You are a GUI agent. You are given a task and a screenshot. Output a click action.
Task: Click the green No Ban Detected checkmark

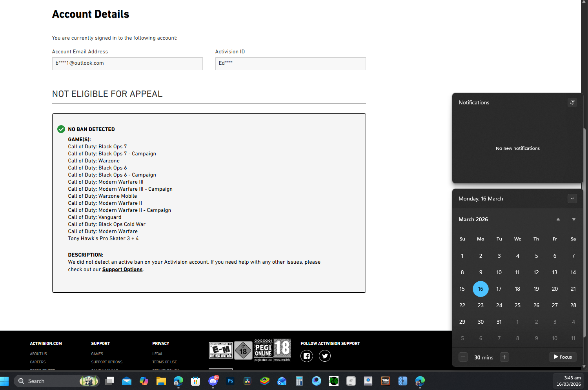click(61, 129)
